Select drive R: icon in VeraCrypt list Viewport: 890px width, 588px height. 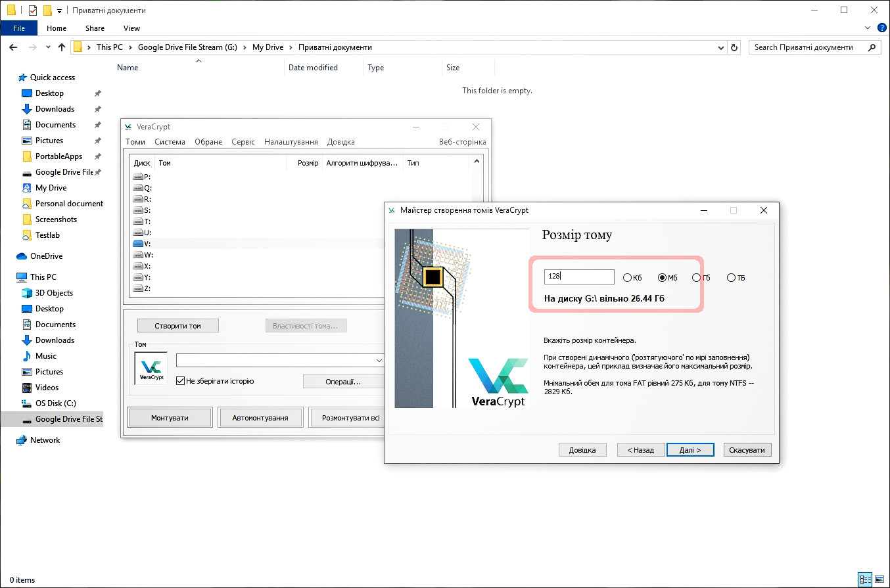[138, 199]
